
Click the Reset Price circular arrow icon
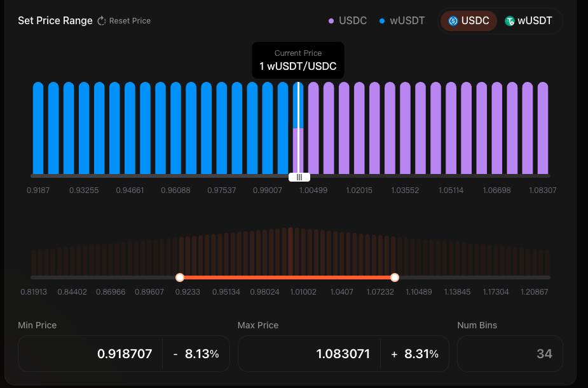coord(102,21)
